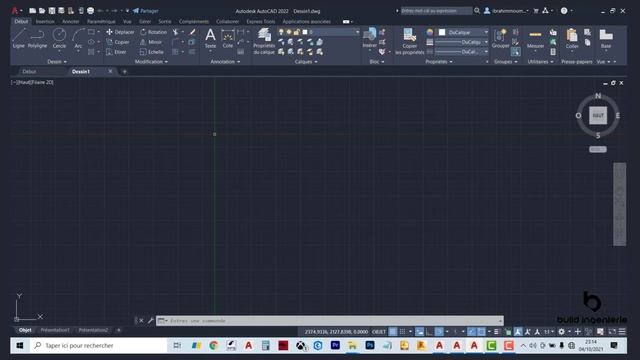Viewport: 640px width, 360px height.
Task: Open the Annoter ribbon tab
Action: (x=71, y=21)
